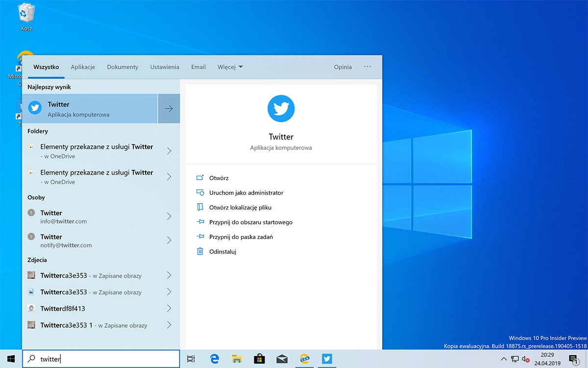The height and width of the screenshot is (368, 588).
Task: Click the network tray icon
Action: [515, 359]
